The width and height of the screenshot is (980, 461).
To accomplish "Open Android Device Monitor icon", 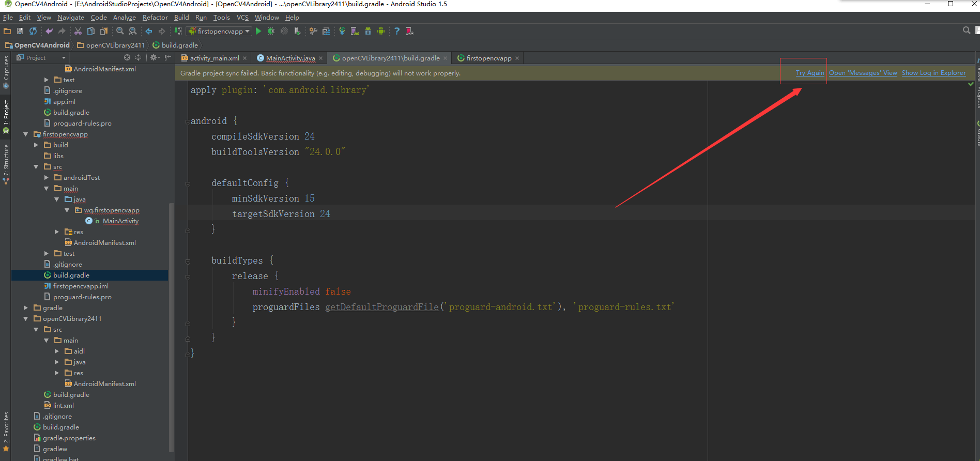I will [381, 31].
